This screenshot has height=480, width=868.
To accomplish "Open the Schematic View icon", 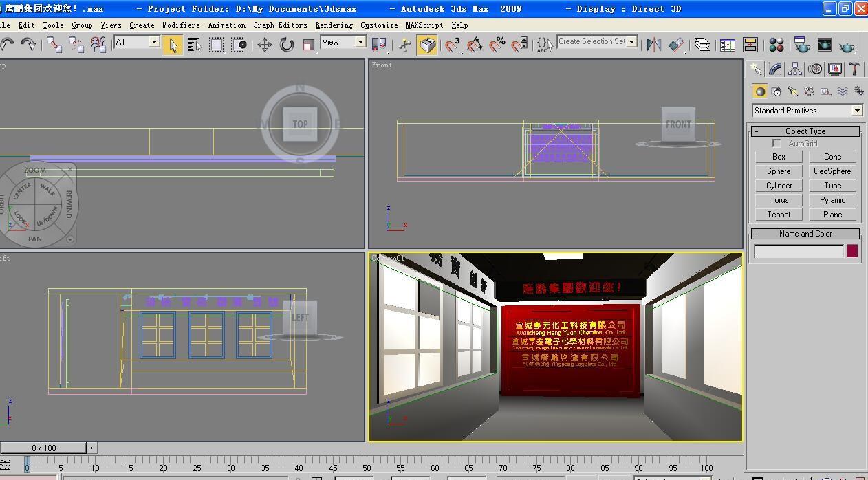I will coord(750,45).
